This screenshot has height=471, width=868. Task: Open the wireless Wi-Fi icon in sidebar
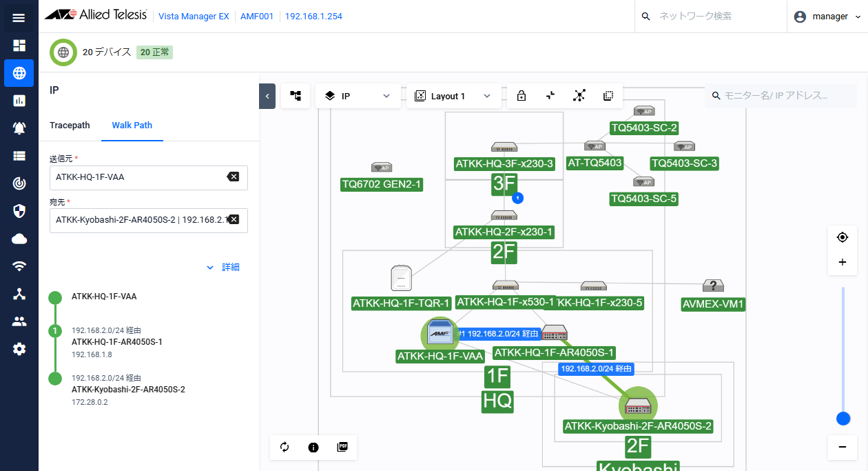[x=19, y=266]
